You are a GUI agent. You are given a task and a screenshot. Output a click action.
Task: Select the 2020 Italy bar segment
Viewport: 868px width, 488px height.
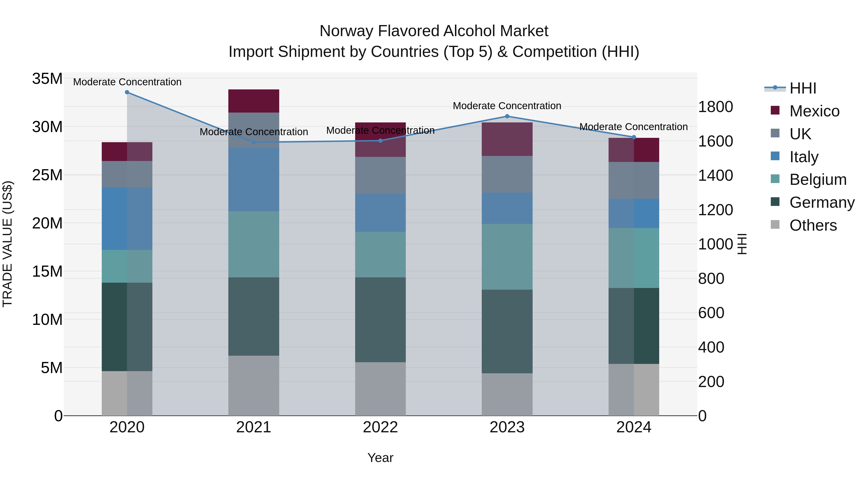pos(127,219)
